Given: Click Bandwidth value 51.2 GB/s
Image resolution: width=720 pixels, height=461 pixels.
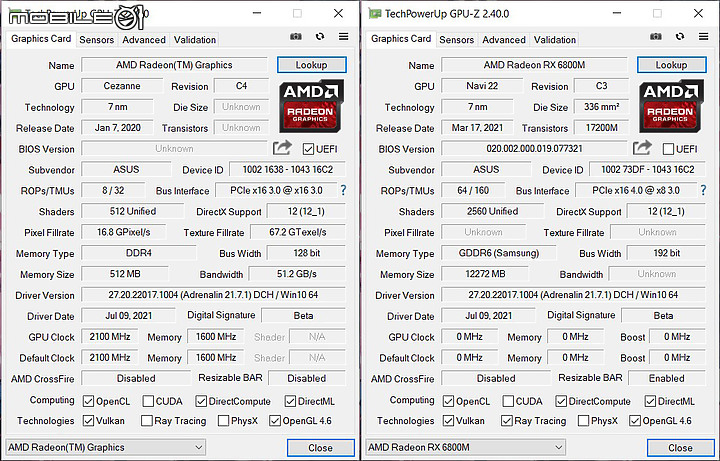Looking at the screenshot, I should click(x=297, y=274).
